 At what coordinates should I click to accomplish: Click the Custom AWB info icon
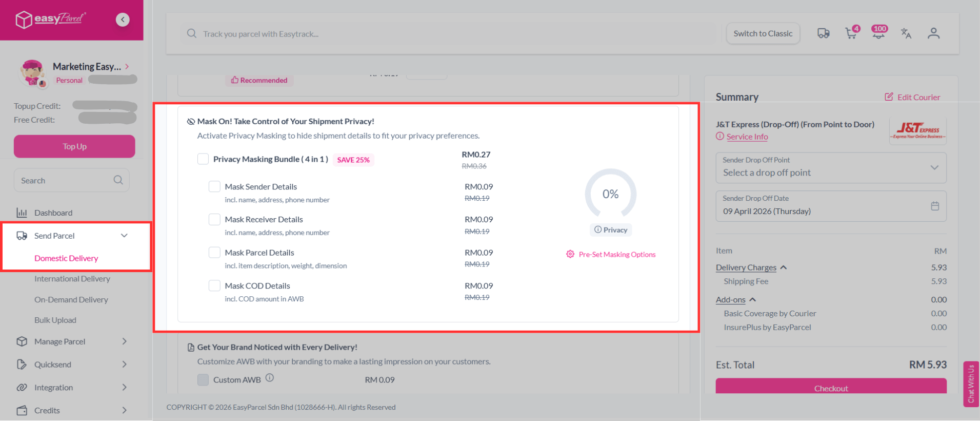click(x=270, y=378)
